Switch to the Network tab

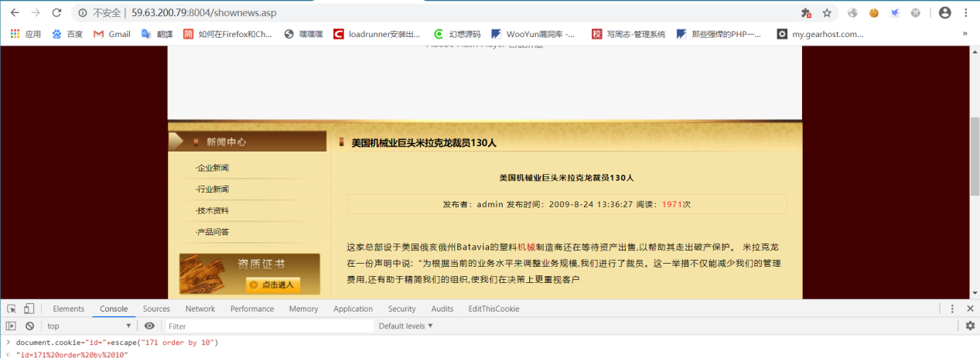tap(200, 309)
